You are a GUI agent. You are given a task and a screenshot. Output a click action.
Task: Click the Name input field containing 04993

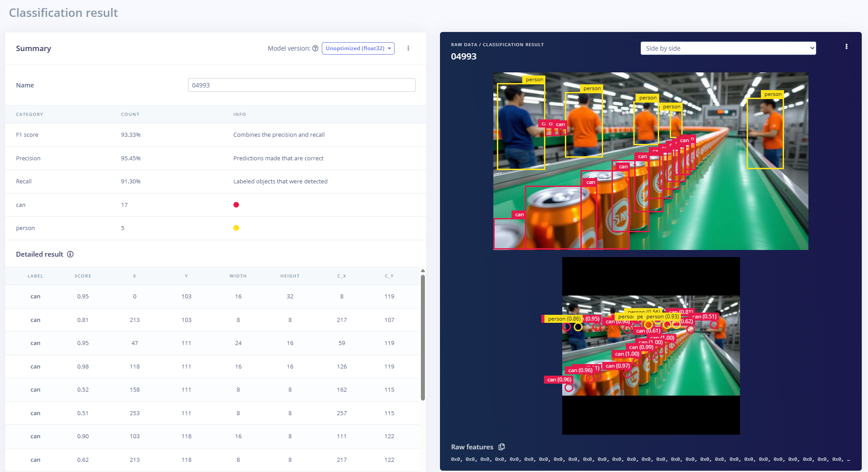point(301,85)
